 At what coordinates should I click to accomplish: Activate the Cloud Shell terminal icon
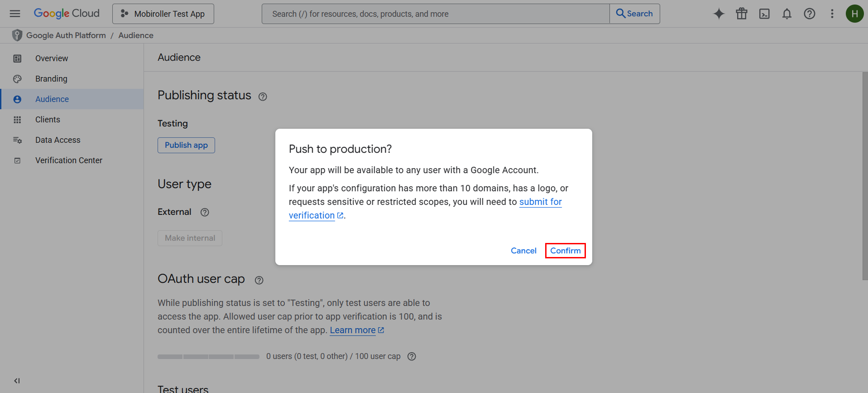point(764,14)
